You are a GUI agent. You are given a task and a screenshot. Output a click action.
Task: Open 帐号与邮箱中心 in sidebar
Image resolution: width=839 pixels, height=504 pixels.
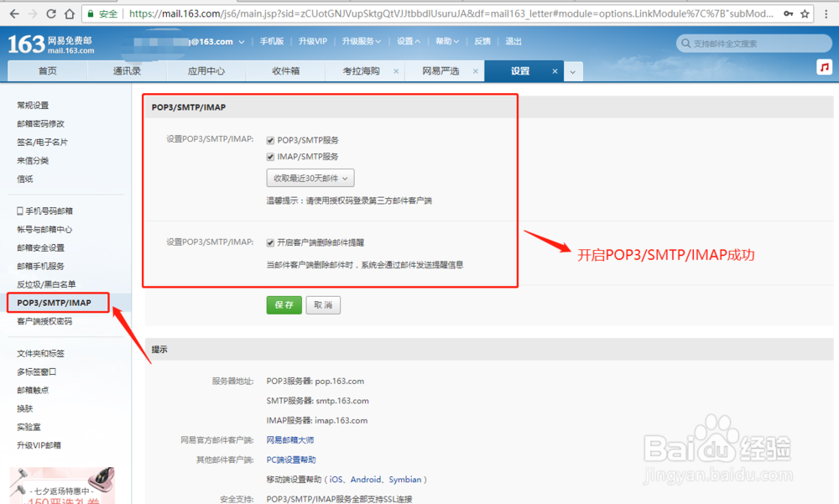(x=44, y=230)
